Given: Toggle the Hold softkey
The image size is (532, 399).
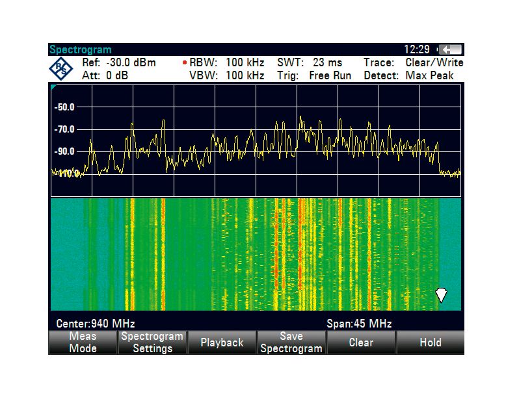Looking at the screenshot, I should [430, 342].
